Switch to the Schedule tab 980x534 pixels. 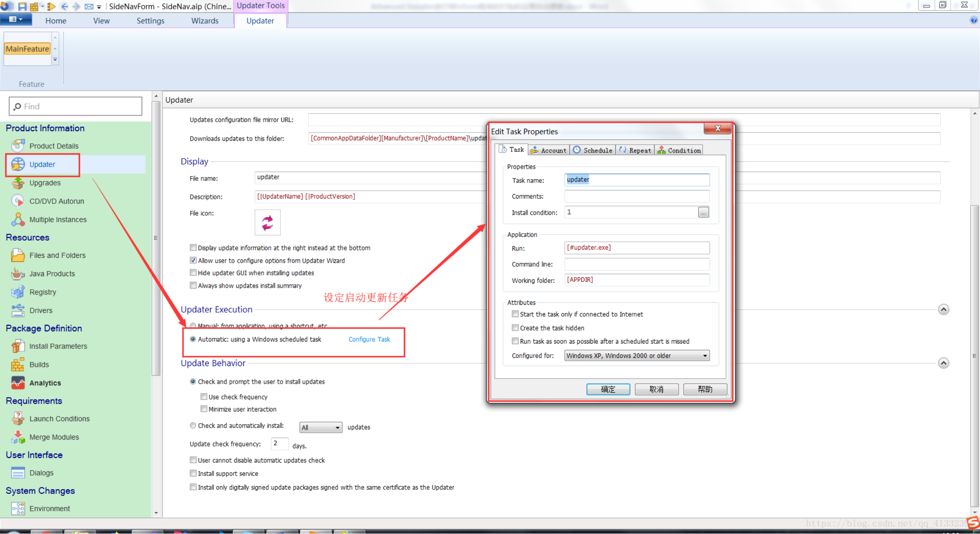tap(592, 150)
